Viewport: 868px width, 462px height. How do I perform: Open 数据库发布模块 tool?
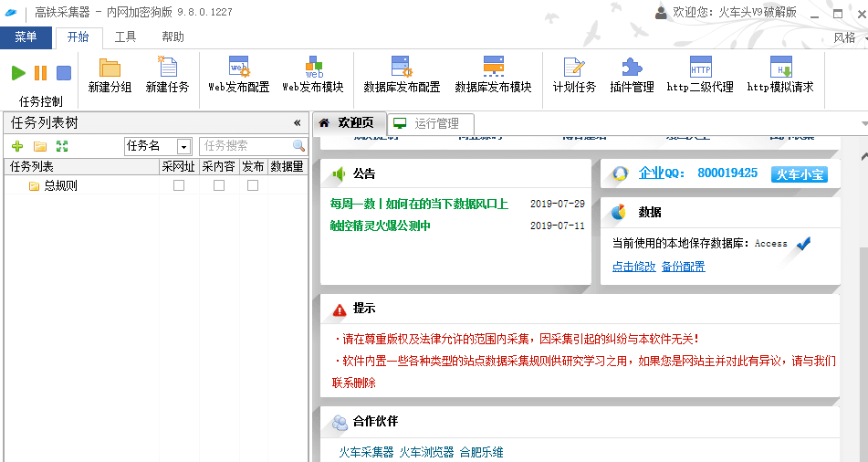pyautogui.click(x=493, y=68)
